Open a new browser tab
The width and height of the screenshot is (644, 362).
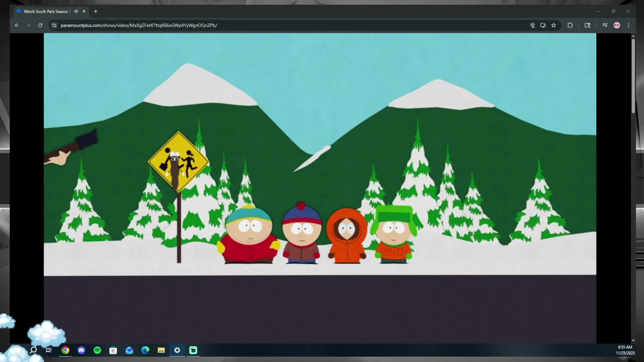(x=96, y=11)
